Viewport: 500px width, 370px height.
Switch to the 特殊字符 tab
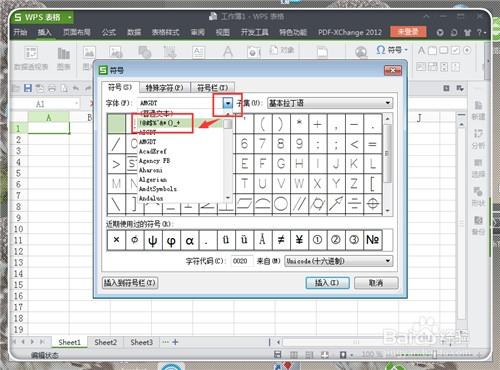[164, 88]
